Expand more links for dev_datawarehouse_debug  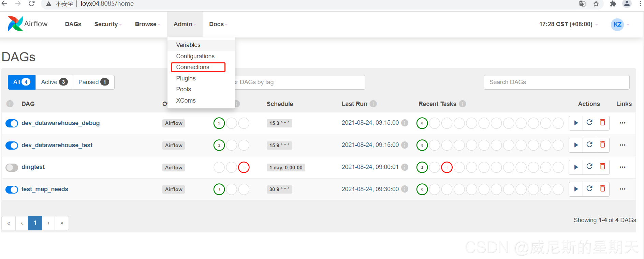pos(623,123)
